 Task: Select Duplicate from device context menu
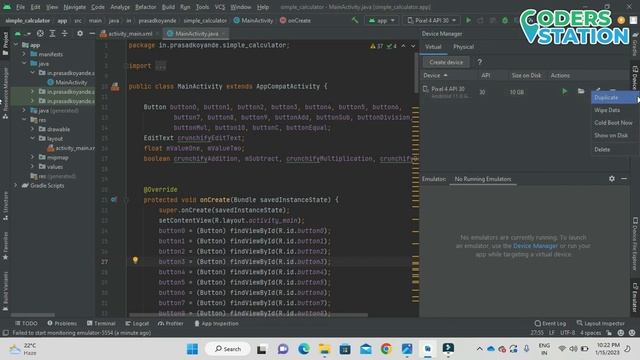point(614,98)
